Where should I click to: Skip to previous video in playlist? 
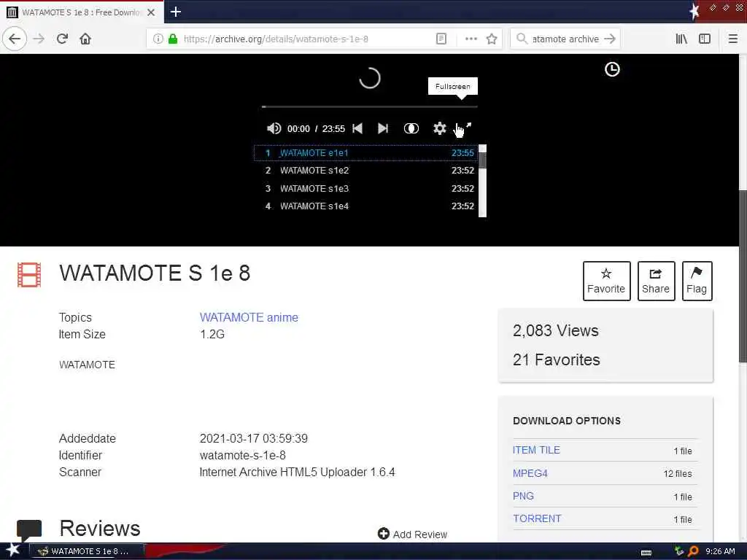(357, 128)
